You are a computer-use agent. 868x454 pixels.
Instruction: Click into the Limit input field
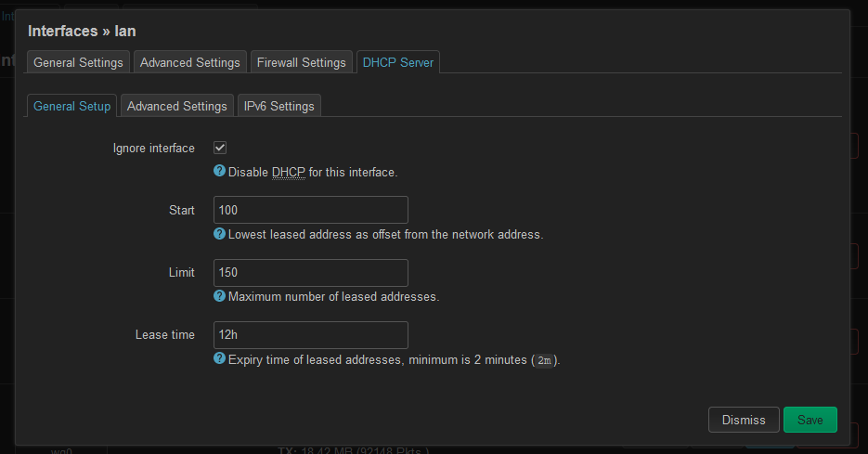coord(310,273)
